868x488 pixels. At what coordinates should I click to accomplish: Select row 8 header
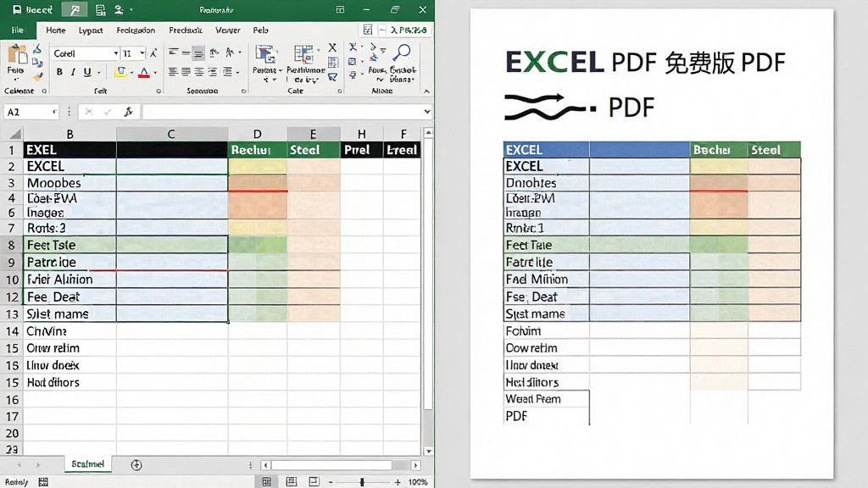tap(11, 245)
